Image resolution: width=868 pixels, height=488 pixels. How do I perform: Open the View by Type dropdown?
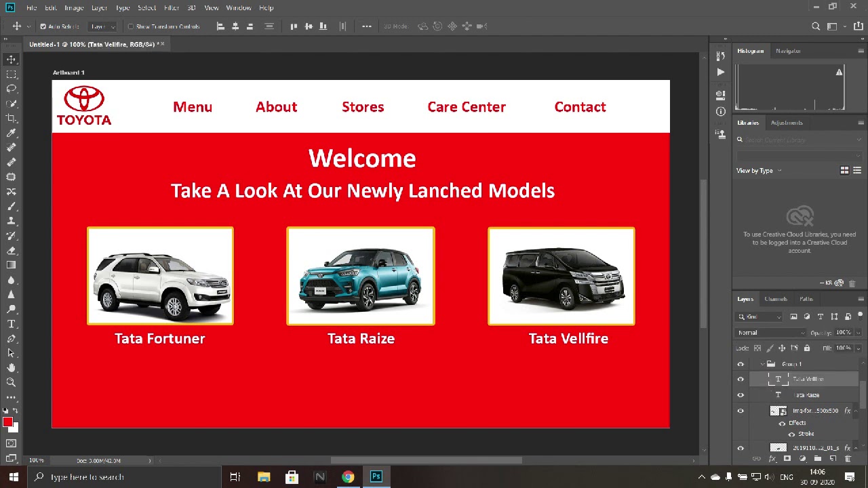click(x=759, y=171)
